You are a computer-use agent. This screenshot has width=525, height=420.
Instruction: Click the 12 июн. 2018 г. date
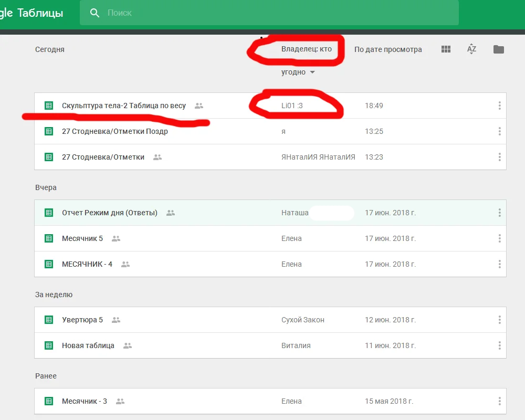tap(391, 320)
